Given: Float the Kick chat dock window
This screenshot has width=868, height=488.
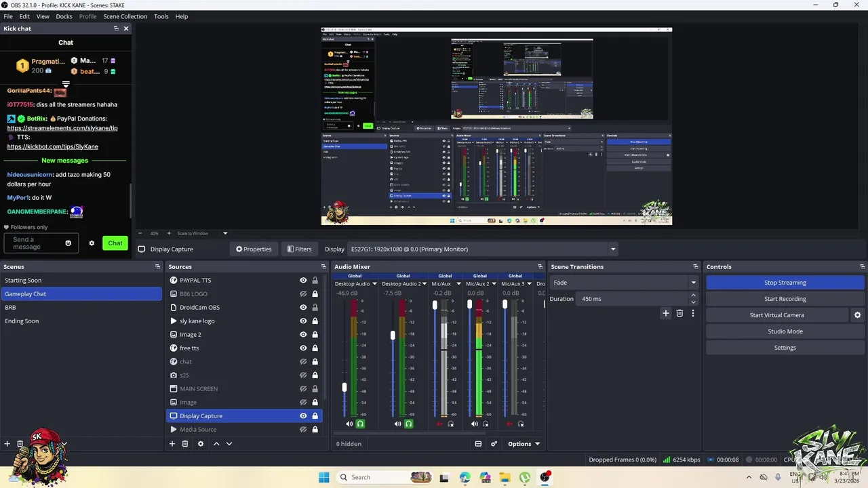Looking at the screenshot, I should [116, 28].
